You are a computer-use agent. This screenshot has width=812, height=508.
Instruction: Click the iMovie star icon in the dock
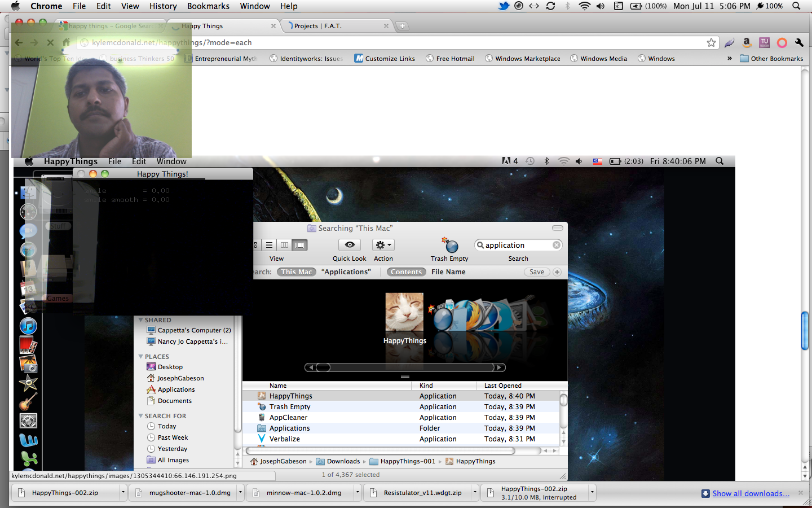tap(28, 383)
